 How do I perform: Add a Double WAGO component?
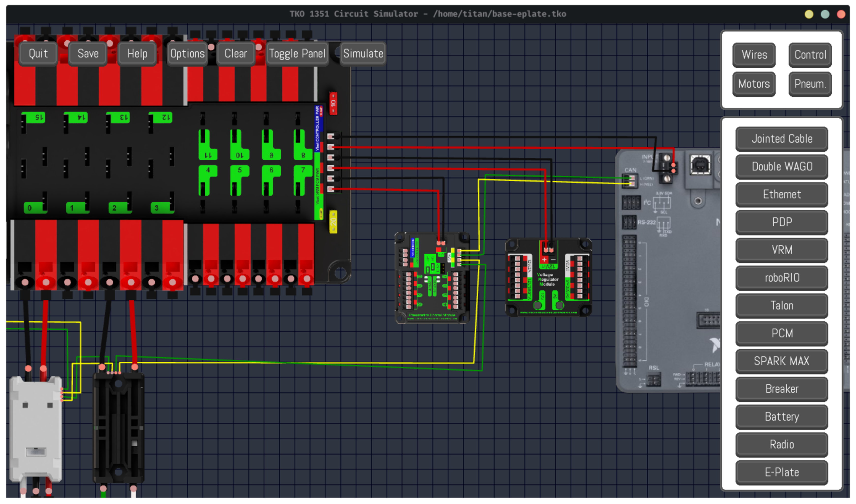(782, 167)
